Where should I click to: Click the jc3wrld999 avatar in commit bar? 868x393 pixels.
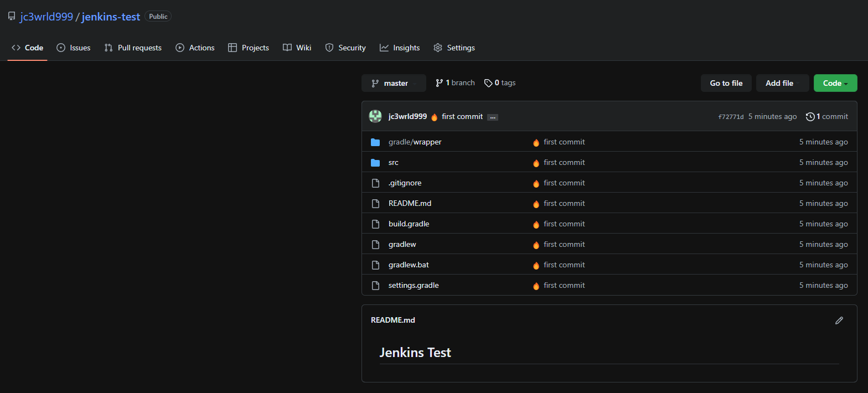click(x=375, y=116)
